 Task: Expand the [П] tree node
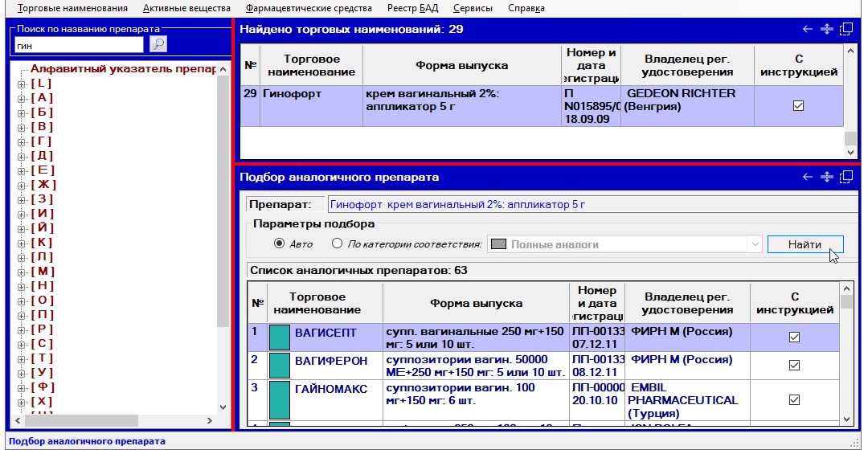click(x=21, y=316)
